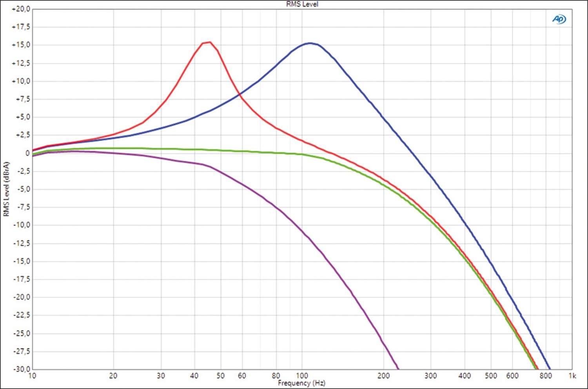Click the 80 frequency tick label left of 100
The image size is (588, 389).
(x=276, y=376)
